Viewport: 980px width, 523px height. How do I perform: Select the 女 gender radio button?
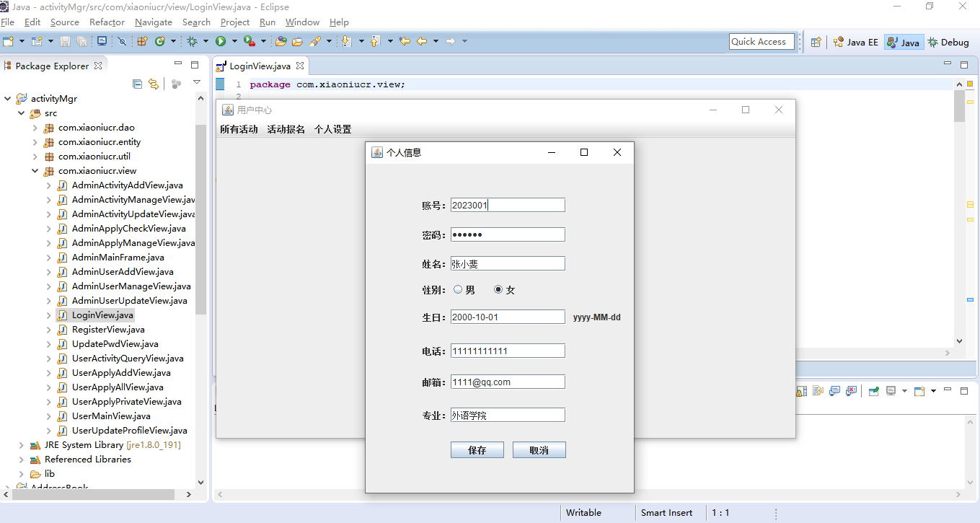pyautogui.click(x=498, y=290)
